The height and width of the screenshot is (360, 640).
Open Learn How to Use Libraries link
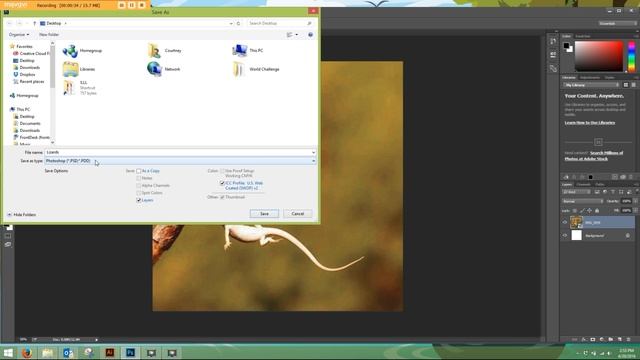coord(590,122)
